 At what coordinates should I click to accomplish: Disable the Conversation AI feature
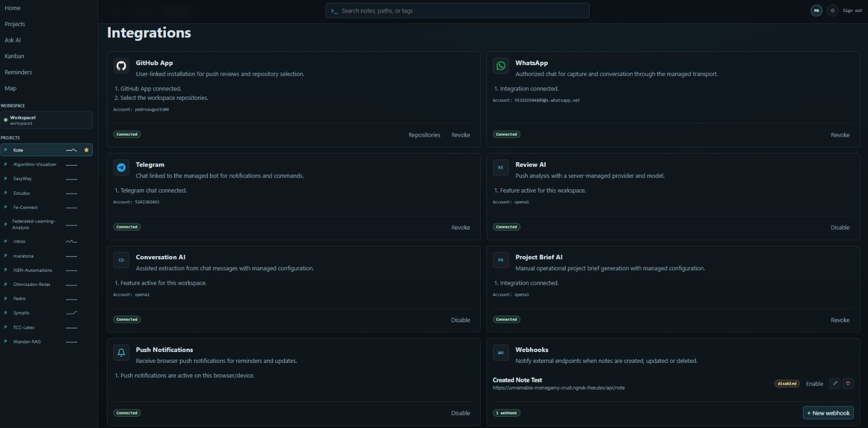(461, 321)
